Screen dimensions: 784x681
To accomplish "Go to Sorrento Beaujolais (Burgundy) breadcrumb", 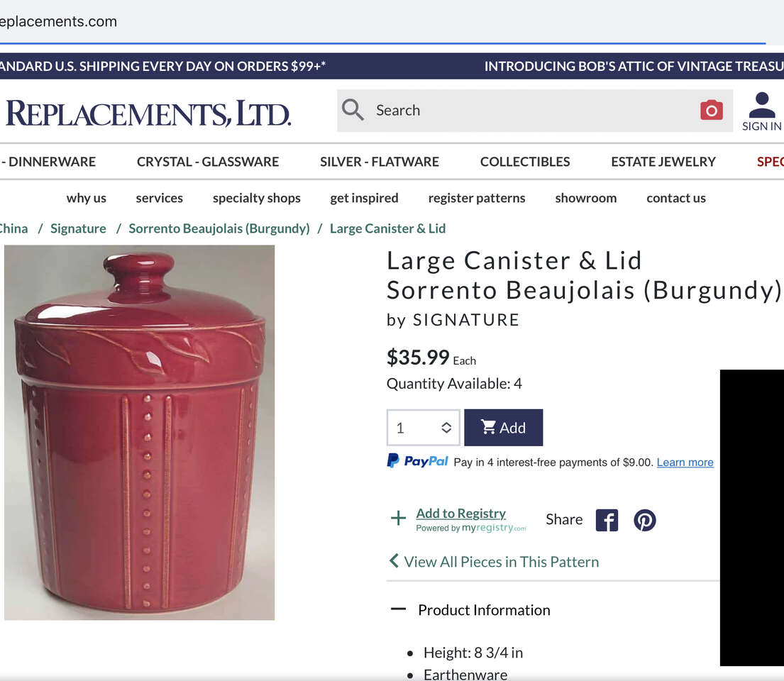I will coord(219,228).
